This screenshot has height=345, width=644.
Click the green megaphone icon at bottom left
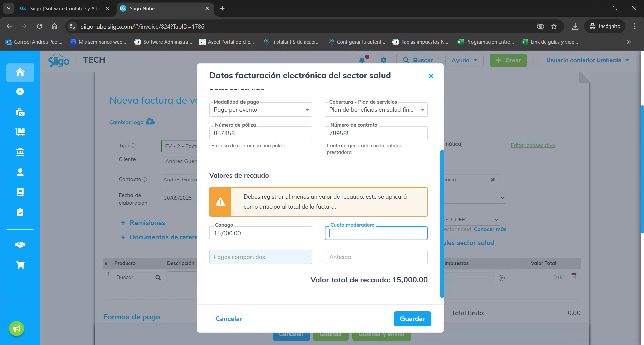(x=16, y=328)
